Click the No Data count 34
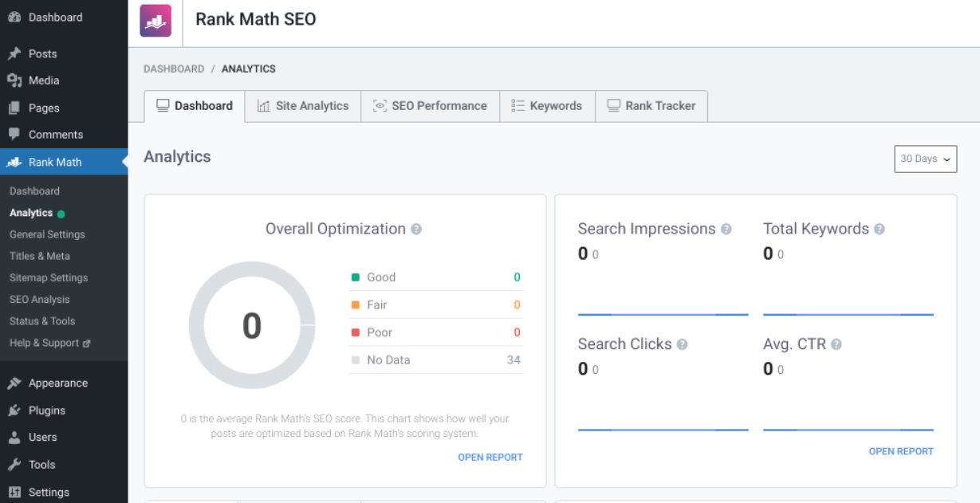The height and width of the screenshot is (503, 980). coord(514,360)
